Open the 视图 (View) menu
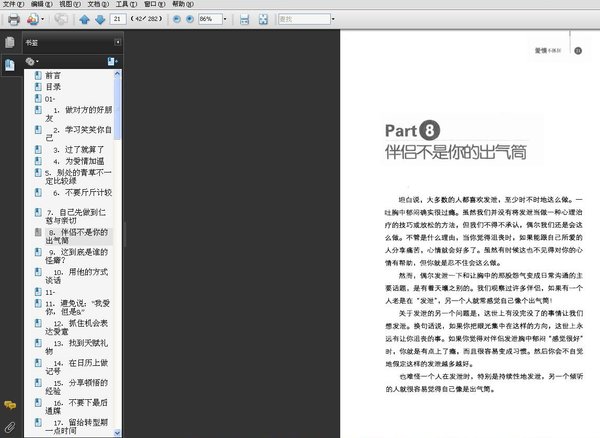This screenshot has height=438, width=600. click(70, 4)
